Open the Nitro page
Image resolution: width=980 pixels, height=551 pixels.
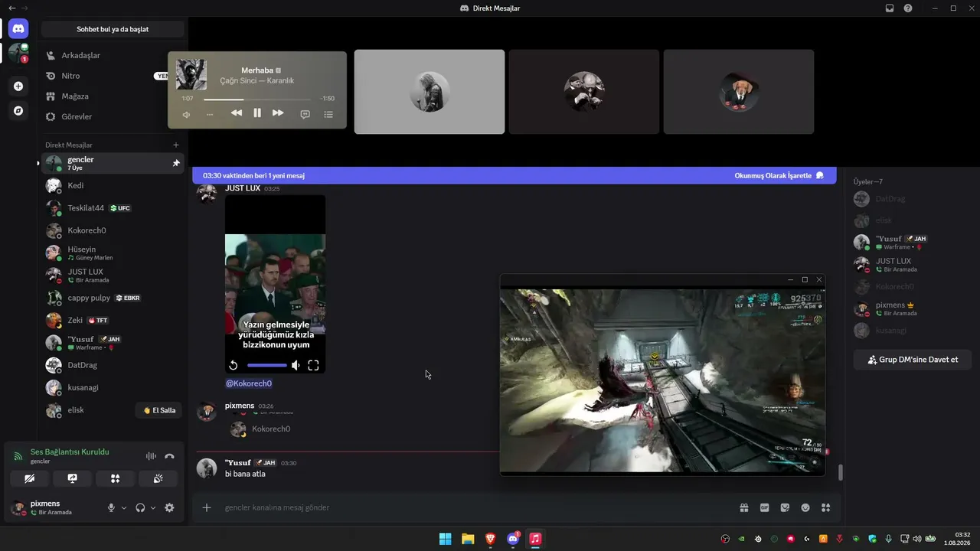coord(113,76)
